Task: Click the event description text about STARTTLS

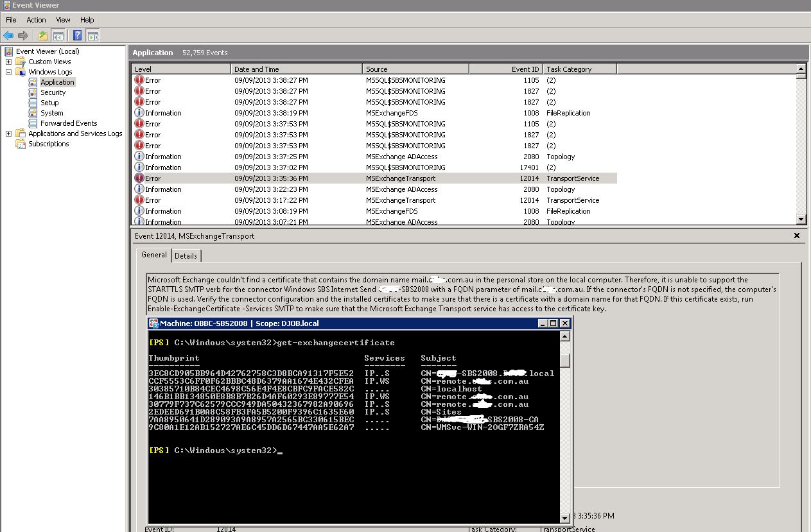Action: (x=462, y=294)
